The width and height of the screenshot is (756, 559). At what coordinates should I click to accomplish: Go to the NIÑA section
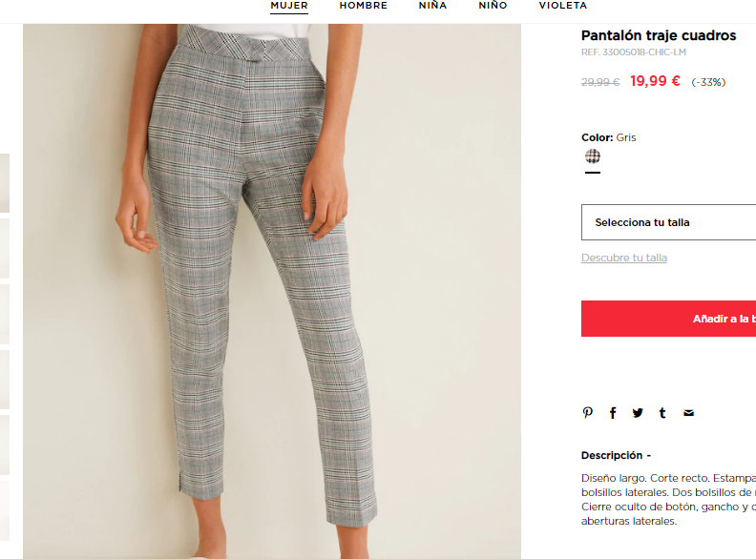point(432,6)
